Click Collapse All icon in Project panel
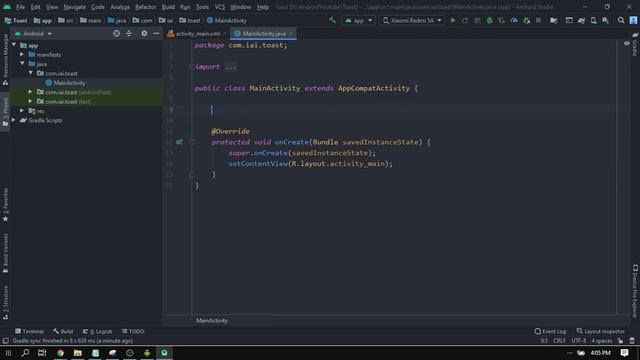This screenshot has height=360, width=640. coord(129,33)
